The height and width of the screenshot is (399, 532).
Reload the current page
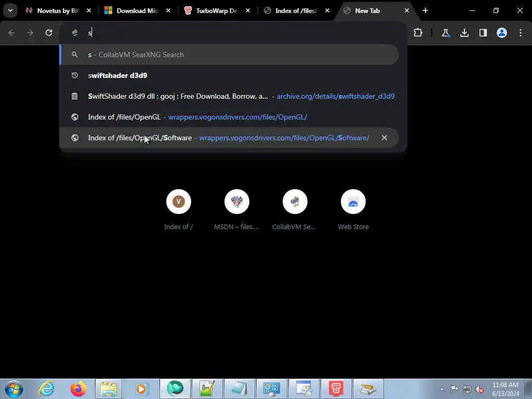[x=49, y=33]
